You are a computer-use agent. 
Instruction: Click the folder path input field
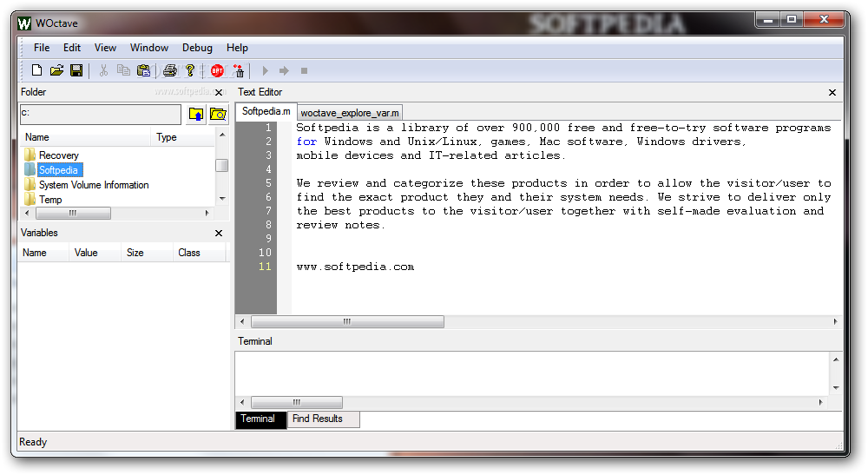[x=101, y=115]
